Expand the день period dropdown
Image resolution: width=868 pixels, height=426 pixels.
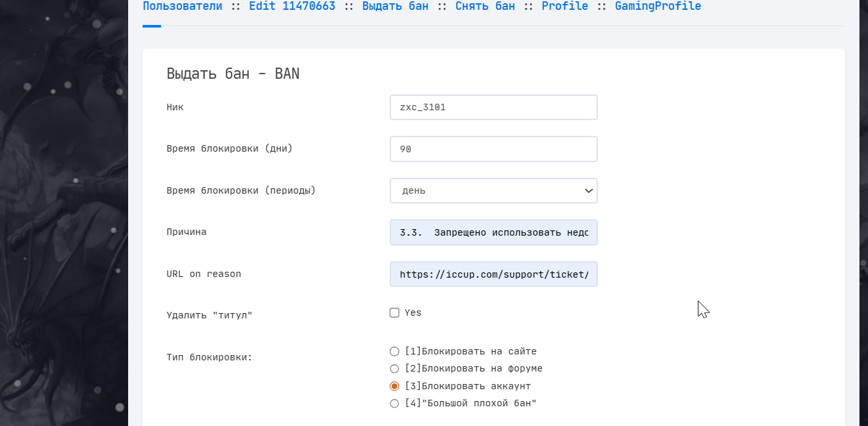[x=493, y=191]
